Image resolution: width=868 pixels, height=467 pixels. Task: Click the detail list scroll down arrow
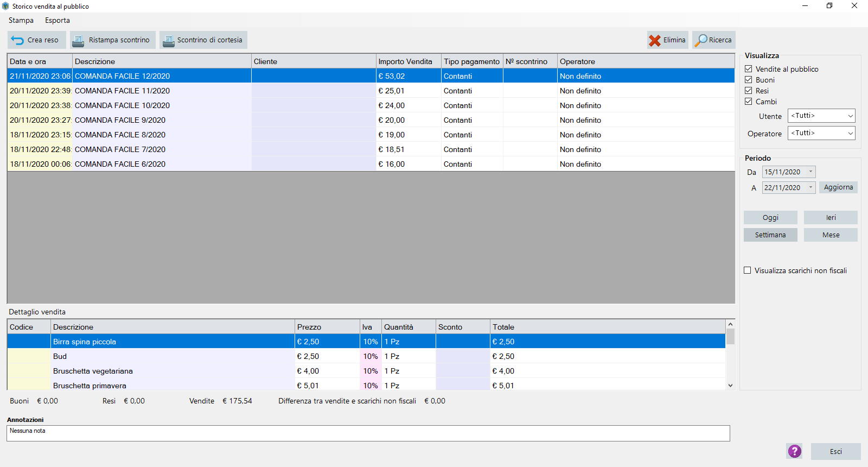pos(730,386)
